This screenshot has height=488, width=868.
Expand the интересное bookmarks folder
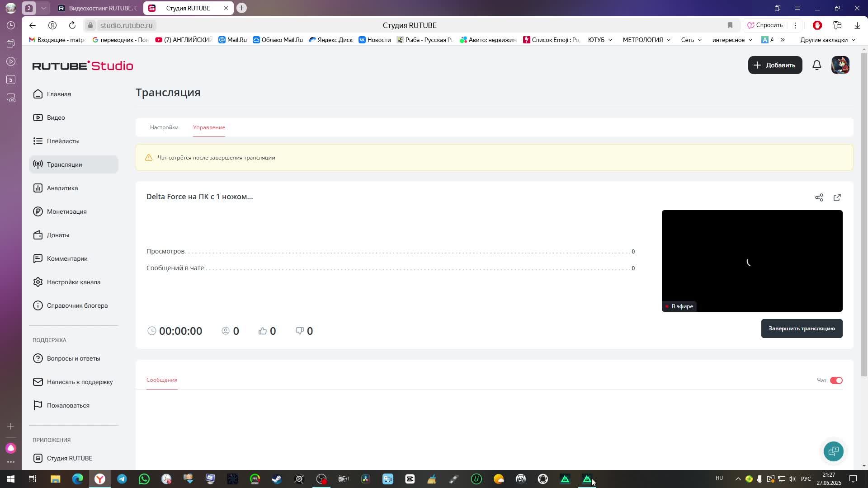pos(732,40)
